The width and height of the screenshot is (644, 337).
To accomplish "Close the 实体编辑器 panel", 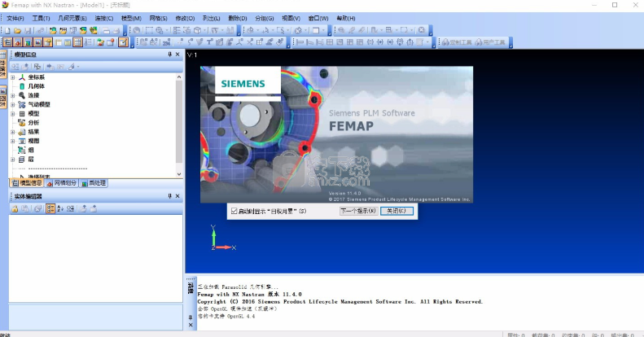I will pyautogui.click(x=178, y=196).
